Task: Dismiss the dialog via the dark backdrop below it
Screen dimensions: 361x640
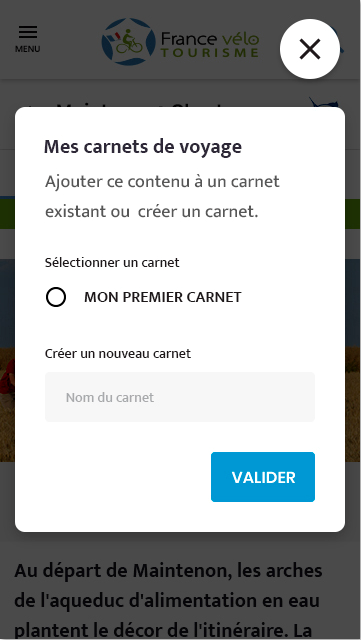Action: coord(180,546)
